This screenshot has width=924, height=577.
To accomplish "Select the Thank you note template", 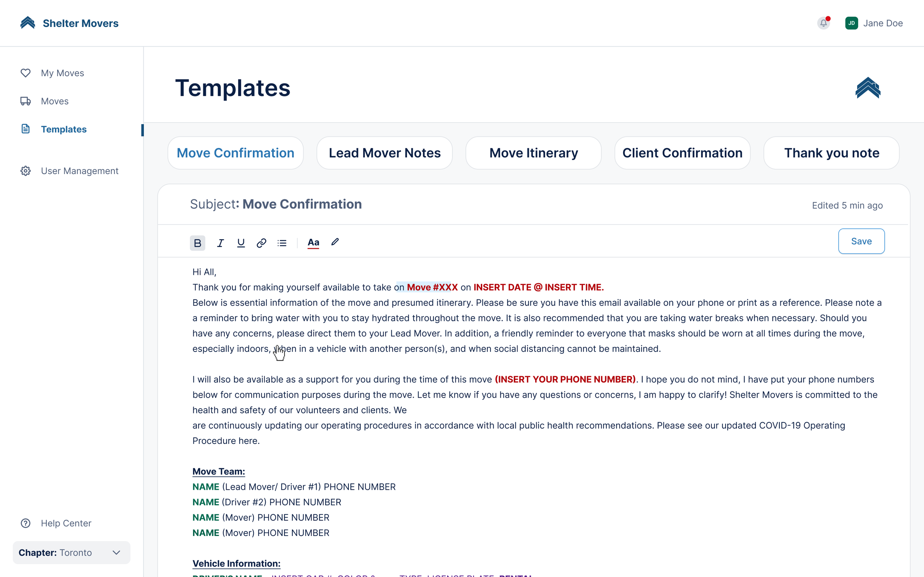I will tap(831, 153).
